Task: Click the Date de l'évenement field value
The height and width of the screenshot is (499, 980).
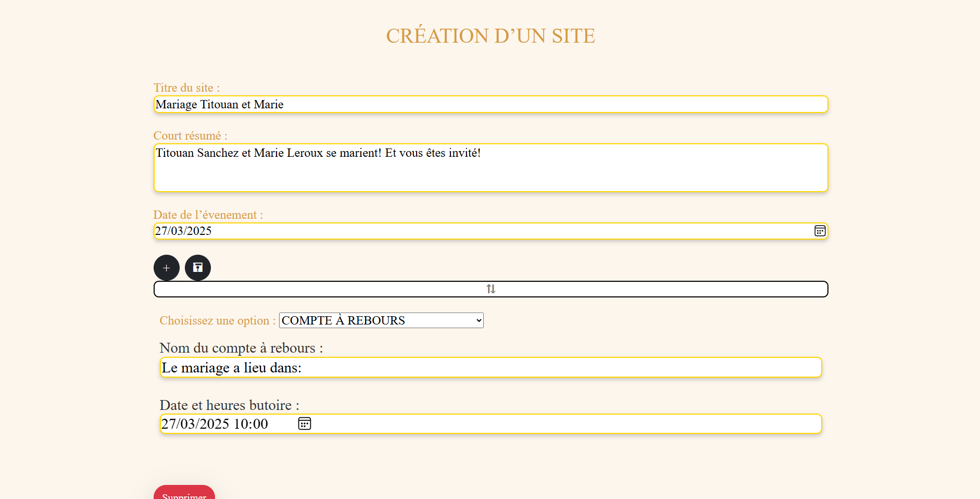Action: (183, 231)
